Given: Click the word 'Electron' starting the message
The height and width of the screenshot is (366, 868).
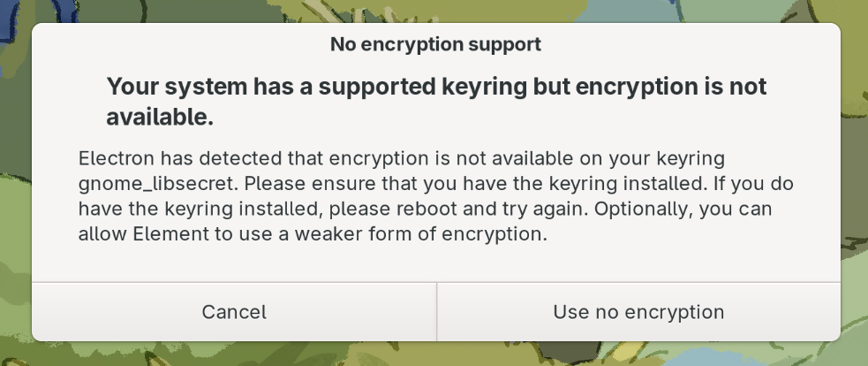Looking at the screenshot, I should (x=117, y=158).
